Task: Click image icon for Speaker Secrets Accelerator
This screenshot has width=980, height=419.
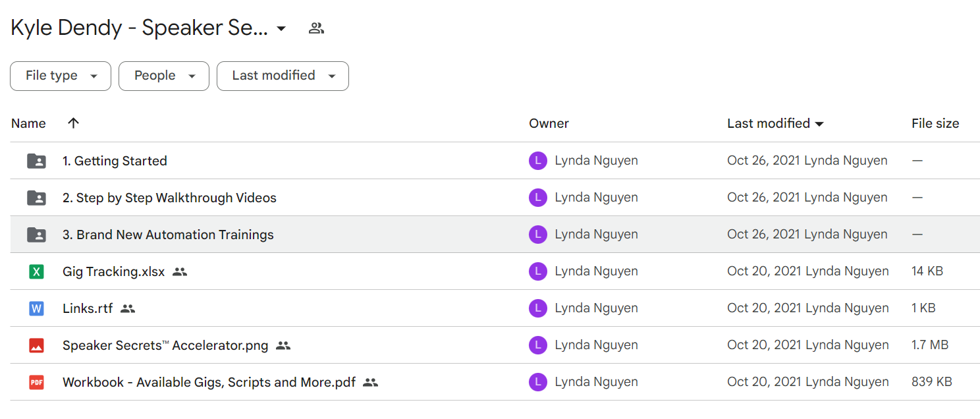Action: pos(36,345)
